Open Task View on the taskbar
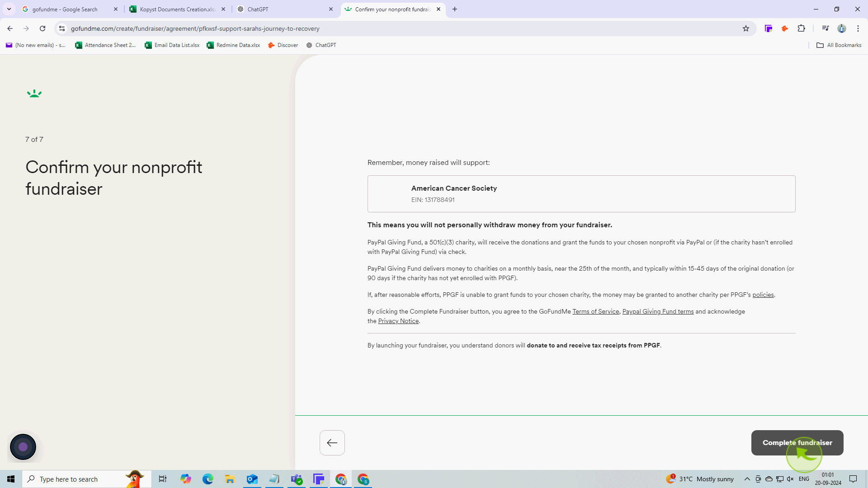868x488 pixels. click(x=163, y=479)
